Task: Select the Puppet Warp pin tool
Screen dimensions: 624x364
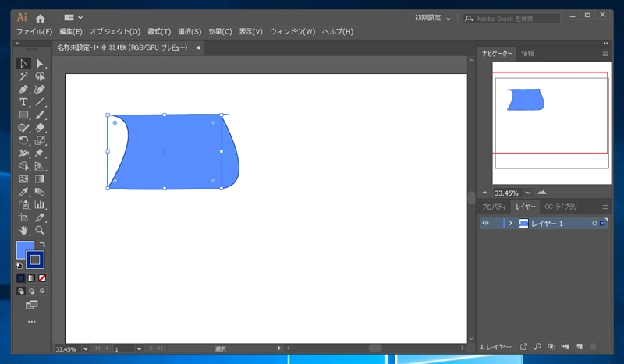Action: (x=40, y=153)
